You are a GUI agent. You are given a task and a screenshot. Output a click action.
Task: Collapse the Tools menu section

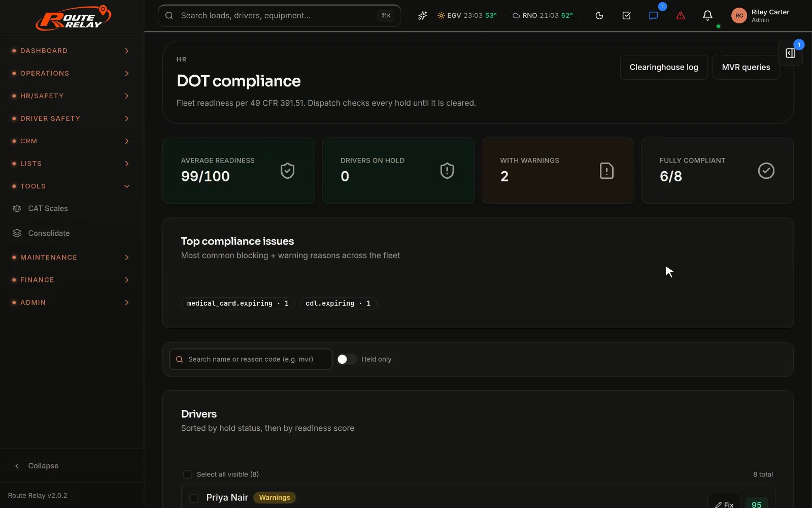pos(72,186)
